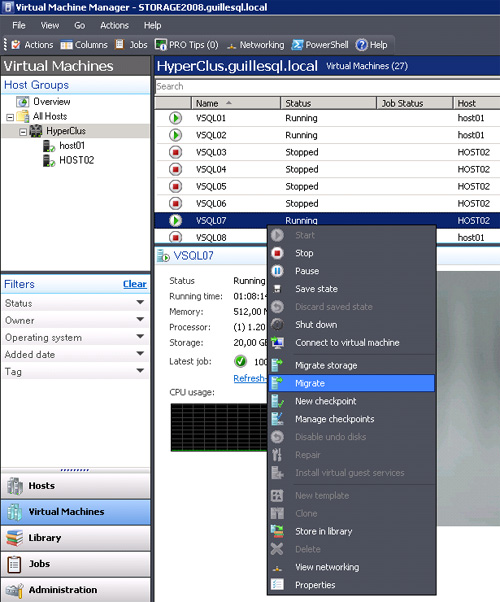
Task: Clear all filters with Clear link
Action: coord(135,284)
